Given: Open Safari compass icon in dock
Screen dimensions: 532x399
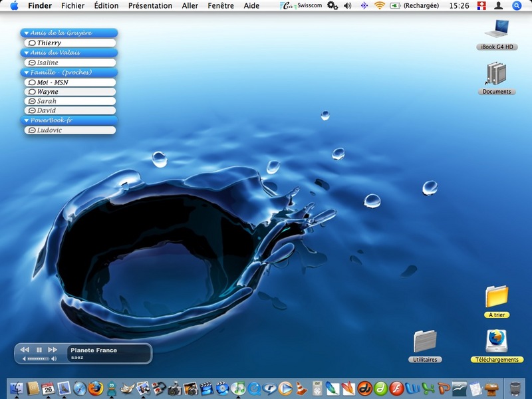Looking at the screenshot, I should pos(80,388).
